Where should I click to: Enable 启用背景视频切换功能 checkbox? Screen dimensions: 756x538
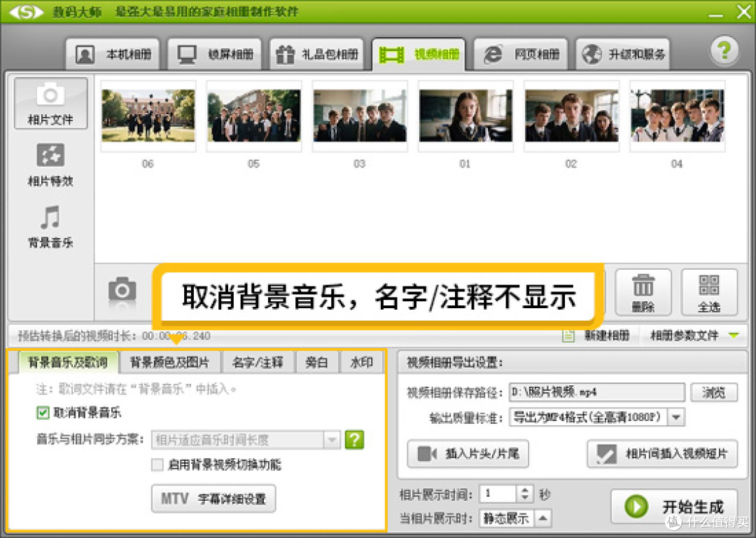(x=157, y=464)
